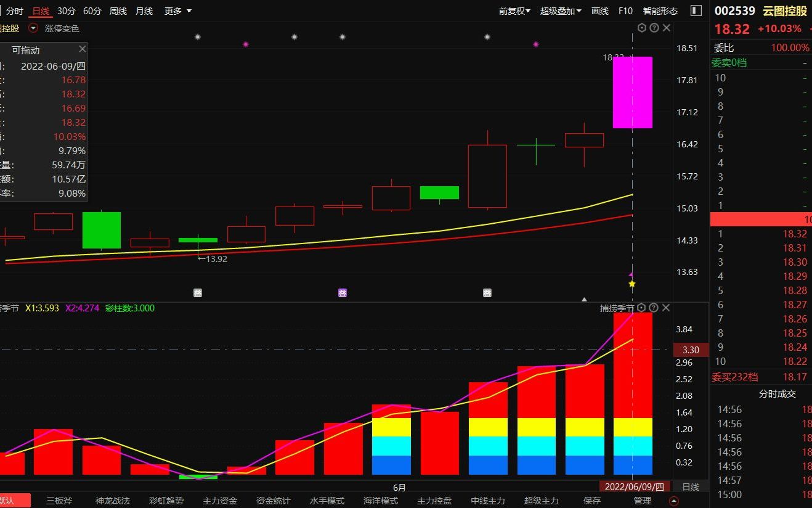This screenshot has width=812, height=508.
Task: Select the 彩虹趋势 indicator tab
Action: [166, 501]
